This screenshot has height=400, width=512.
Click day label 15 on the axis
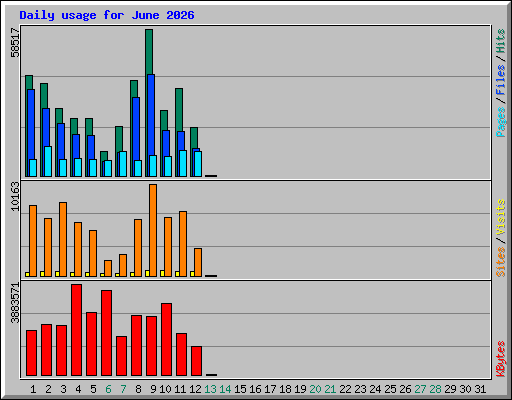(240, 389)
